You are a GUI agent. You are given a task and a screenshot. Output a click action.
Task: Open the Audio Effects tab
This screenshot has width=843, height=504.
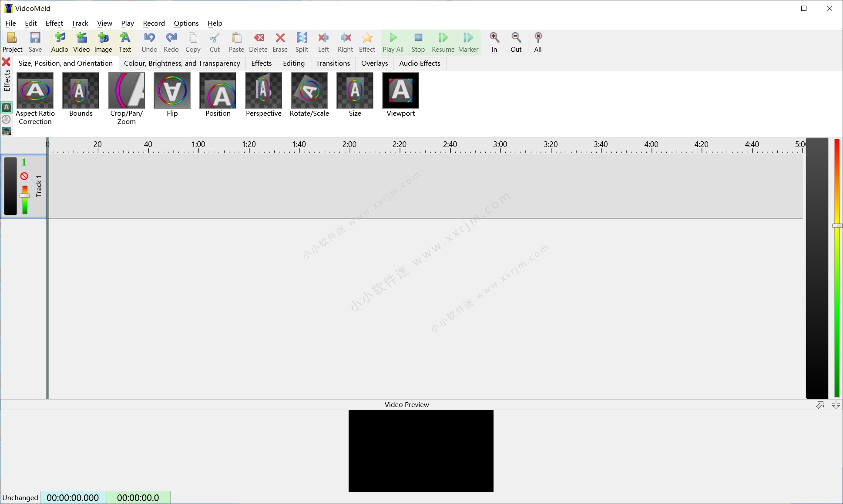pos(419,63)
